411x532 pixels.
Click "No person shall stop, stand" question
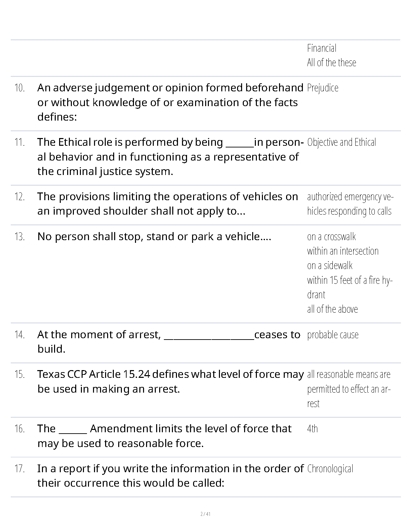(x=154, y=237)
